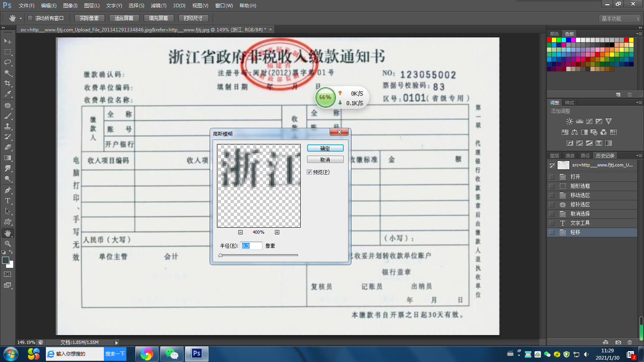
Task: Click Levels adjustment icon
Action: (x=580, y=121)
